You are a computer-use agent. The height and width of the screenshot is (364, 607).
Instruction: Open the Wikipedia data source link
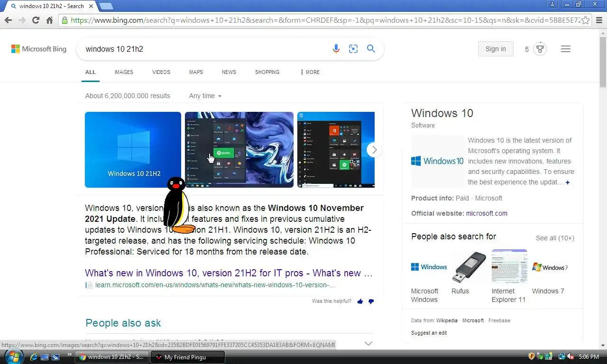(x=447, y=320)
